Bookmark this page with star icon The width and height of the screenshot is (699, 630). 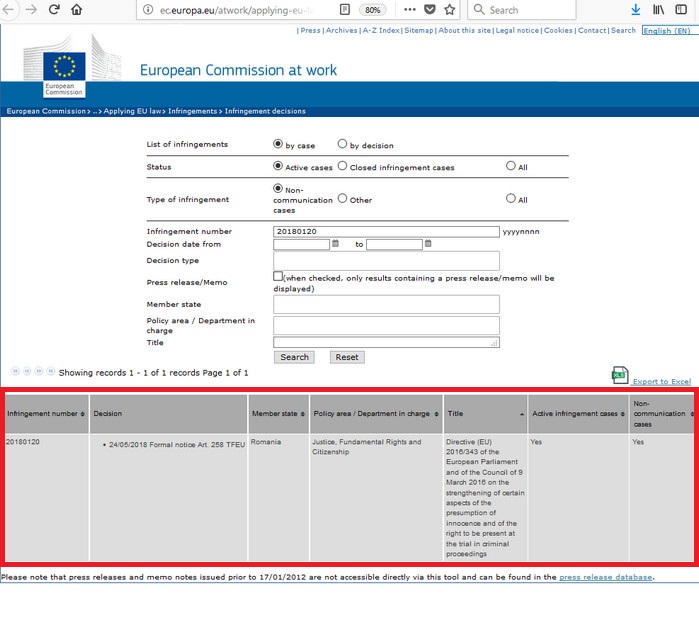tap(450, 9)
